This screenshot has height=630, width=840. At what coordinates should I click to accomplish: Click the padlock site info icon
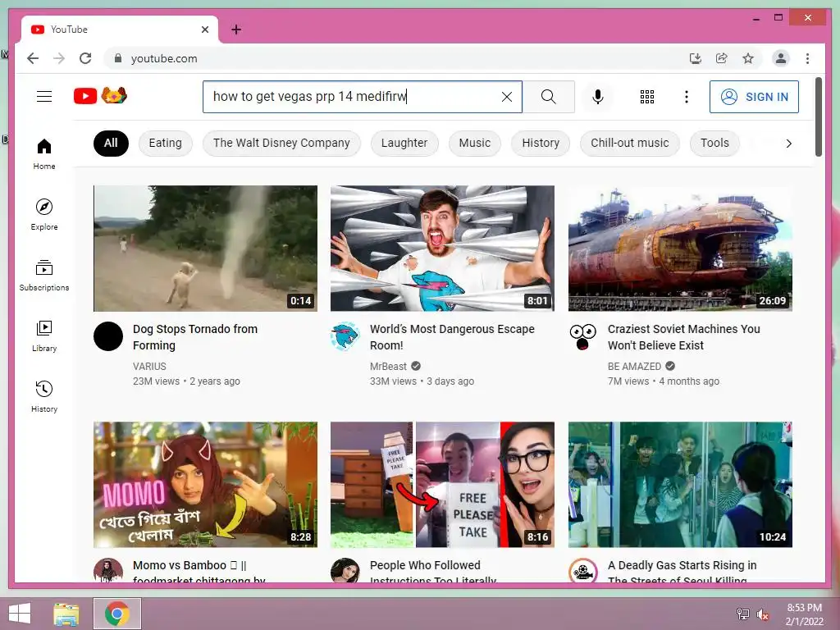[118, 58]
